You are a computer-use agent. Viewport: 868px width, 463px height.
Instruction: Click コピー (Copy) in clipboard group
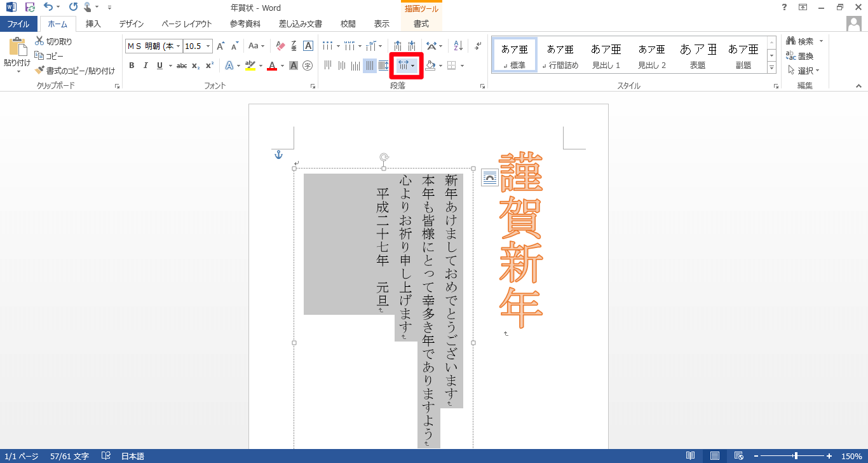[x=50, y=56]
